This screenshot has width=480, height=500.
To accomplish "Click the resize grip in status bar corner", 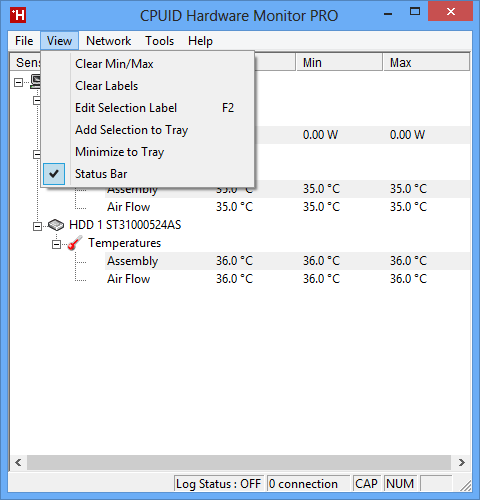I will point(465,485).
